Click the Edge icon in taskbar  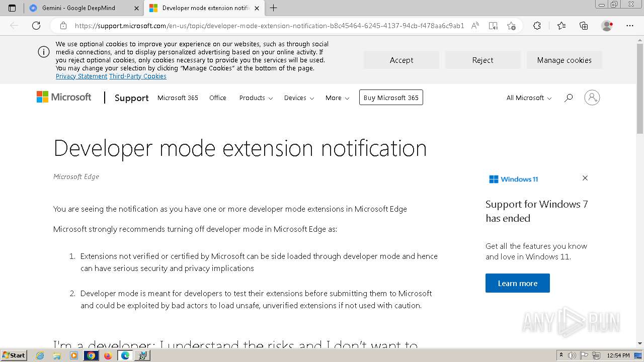point(125,355)
